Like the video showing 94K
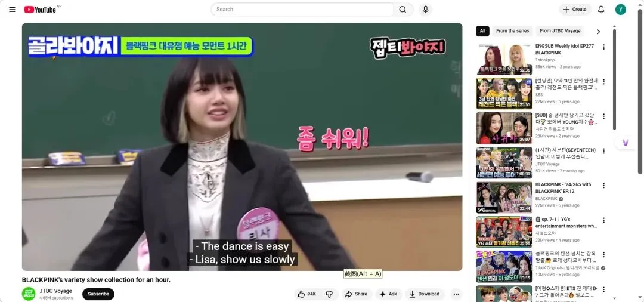Viewport: 644px width, 302px height. (x=307, y=294)
